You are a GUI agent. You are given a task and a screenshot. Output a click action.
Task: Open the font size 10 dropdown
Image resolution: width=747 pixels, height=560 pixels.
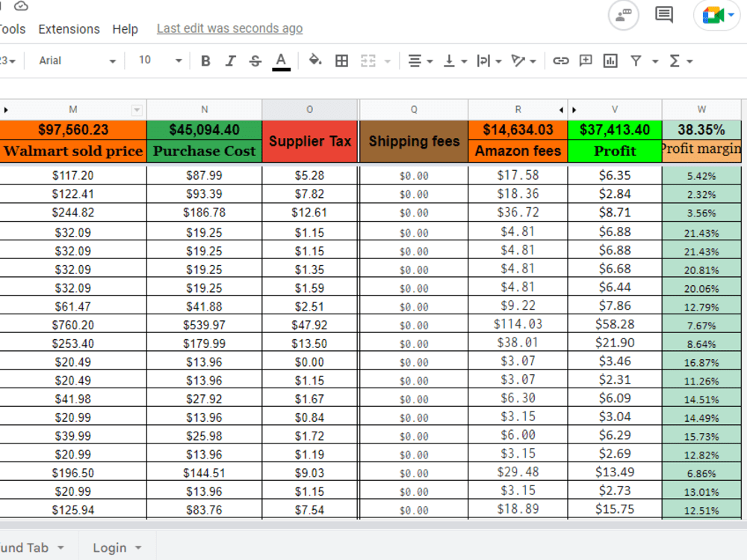point(160,60)
